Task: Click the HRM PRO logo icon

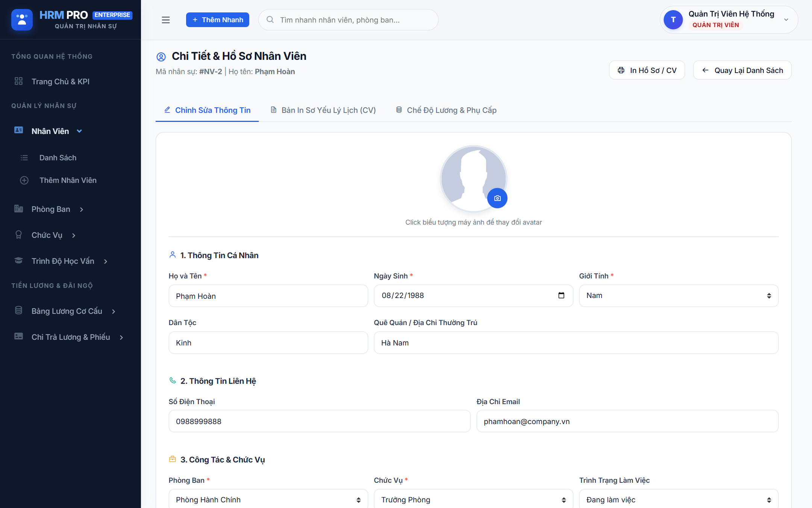Action: (22, 20)
